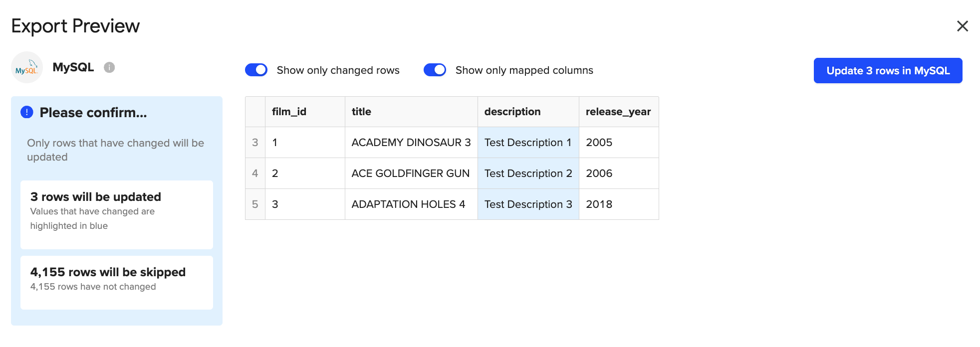Click the ACADEMY DINOSAUR 3 title cell

pyautogui.click(x=411, y=143)
